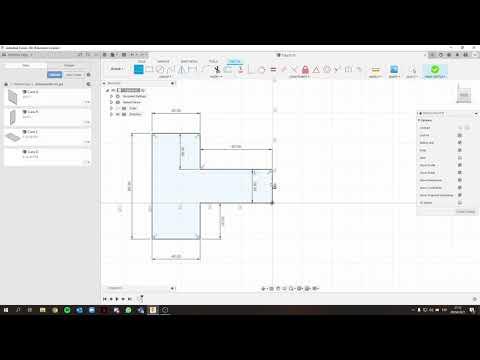Toggle Show Projected Geometries checkbox
Image resolution: width=480 pixels, height=360 pixels.
(460, 195)
